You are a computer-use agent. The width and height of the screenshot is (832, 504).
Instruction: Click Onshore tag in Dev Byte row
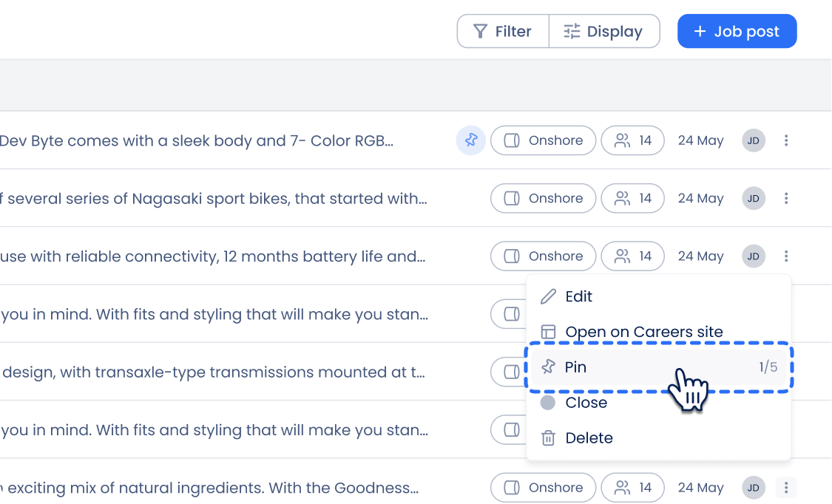click(543, 140)
